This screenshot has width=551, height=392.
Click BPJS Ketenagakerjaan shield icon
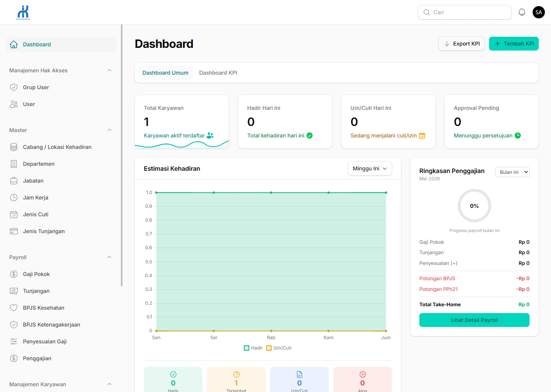click(x=14, y=325)
